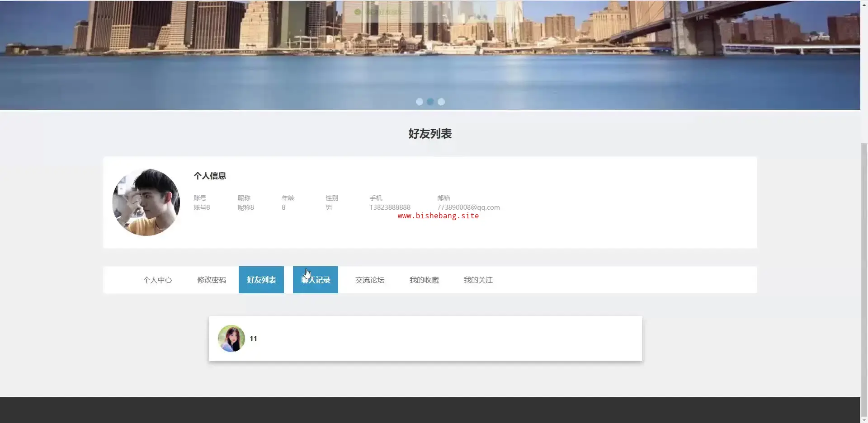The width and height of the screenshot is (868, 423).
Task: View the 我的关注 tab
Action: [x=478, y=280]
